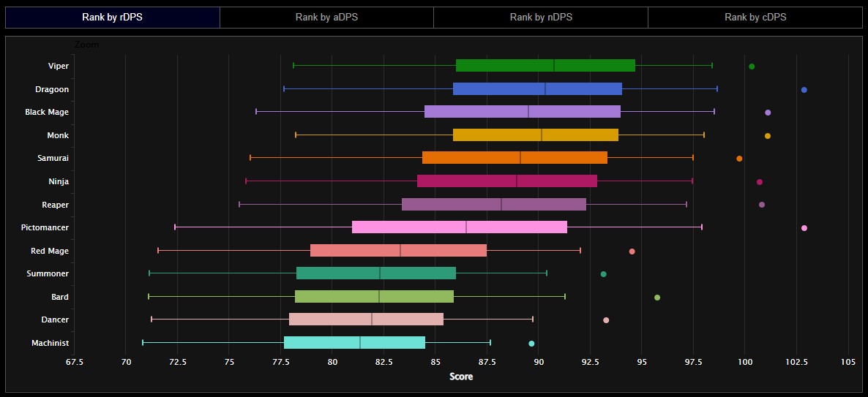This screenshot has height=397, width=868.
Task: Click the cyan Machinist box plot bar
Action: click(x=354, y=342)
